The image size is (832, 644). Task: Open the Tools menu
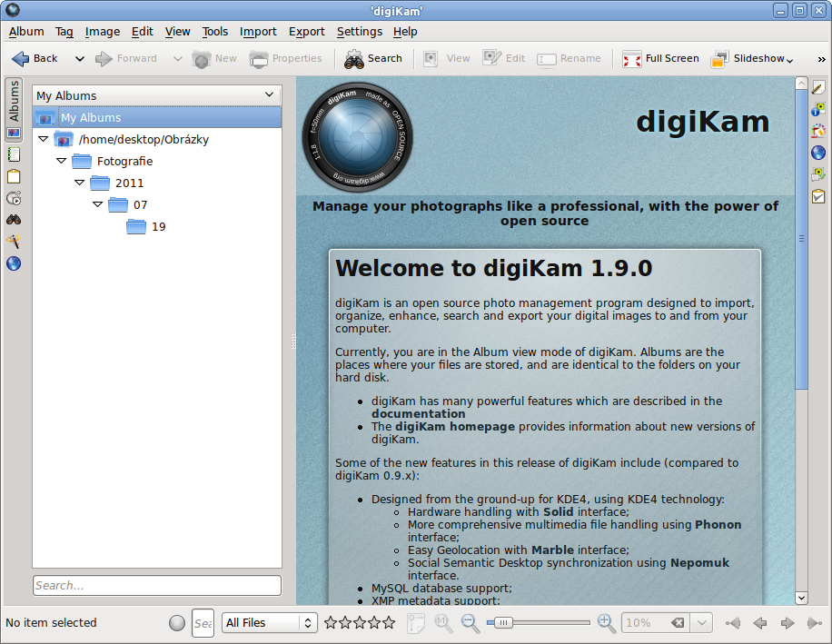pos(215,32)
